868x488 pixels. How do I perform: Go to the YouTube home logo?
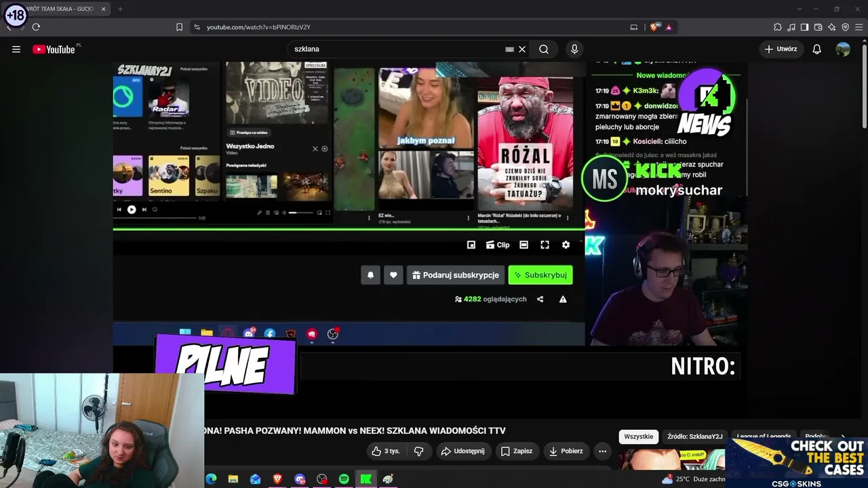click(x=54, y=49)
